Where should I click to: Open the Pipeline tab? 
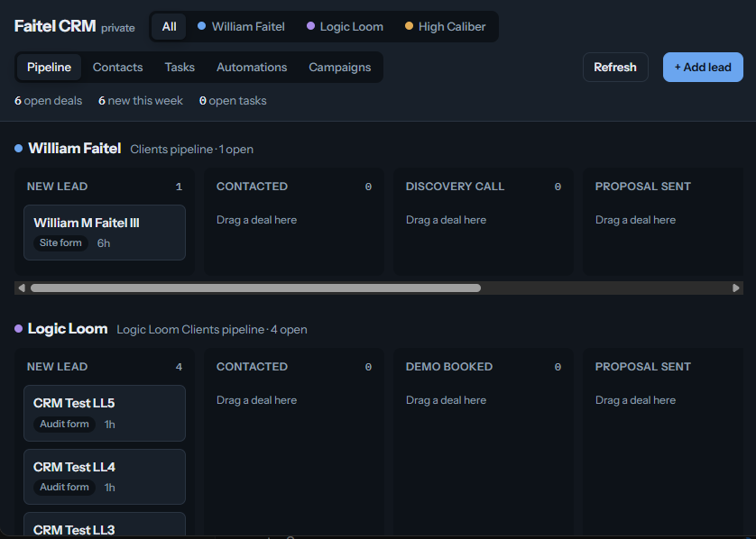tap(50, 67)
